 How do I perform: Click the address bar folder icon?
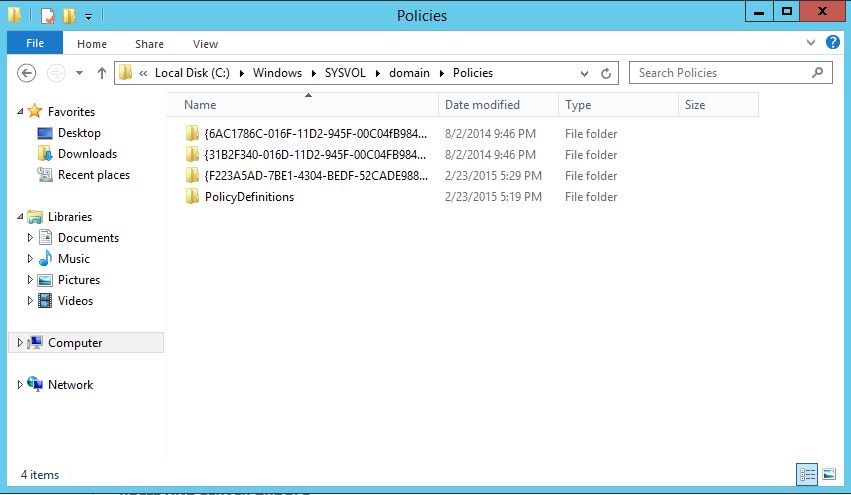(x=125, y=72)
